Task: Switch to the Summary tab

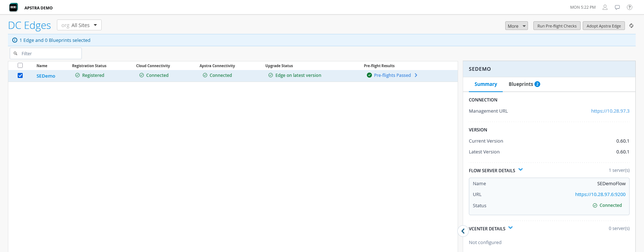Action: click(x=485, y=84)
